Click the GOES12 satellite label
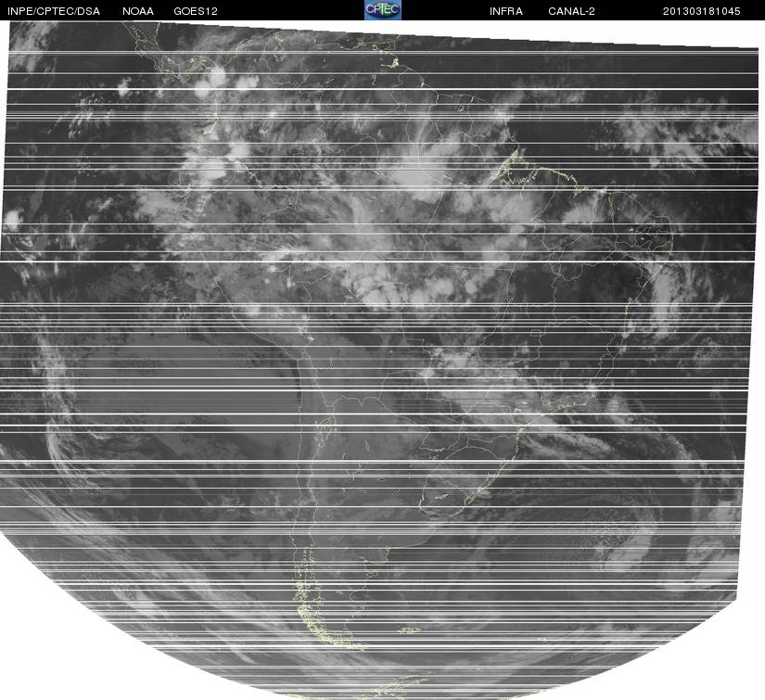Image resolution: width=765 pixels, height=700 pixels. [196, 11]
